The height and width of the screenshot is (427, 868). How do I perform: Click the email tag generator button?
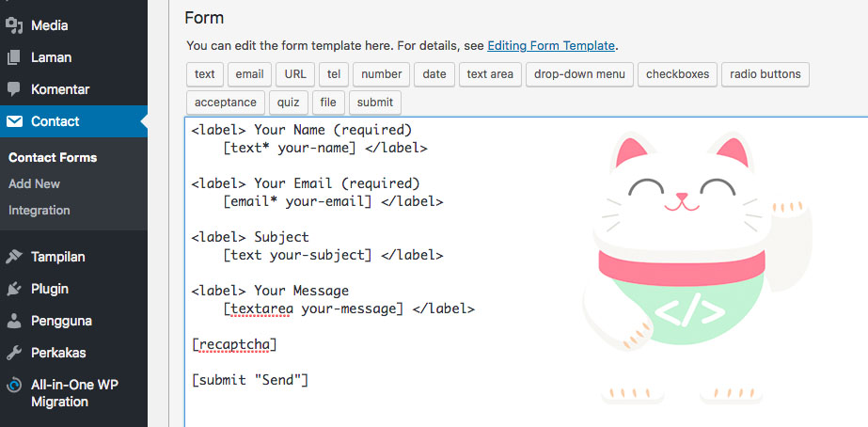pos(249,74)
